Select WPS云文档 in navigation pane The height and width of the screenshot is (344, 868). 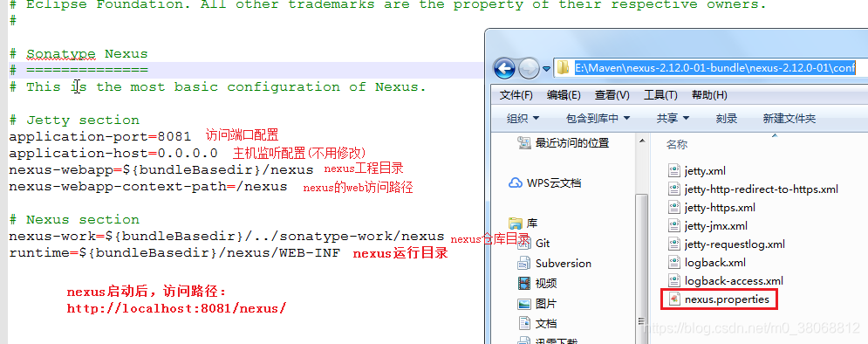[554, 182]
